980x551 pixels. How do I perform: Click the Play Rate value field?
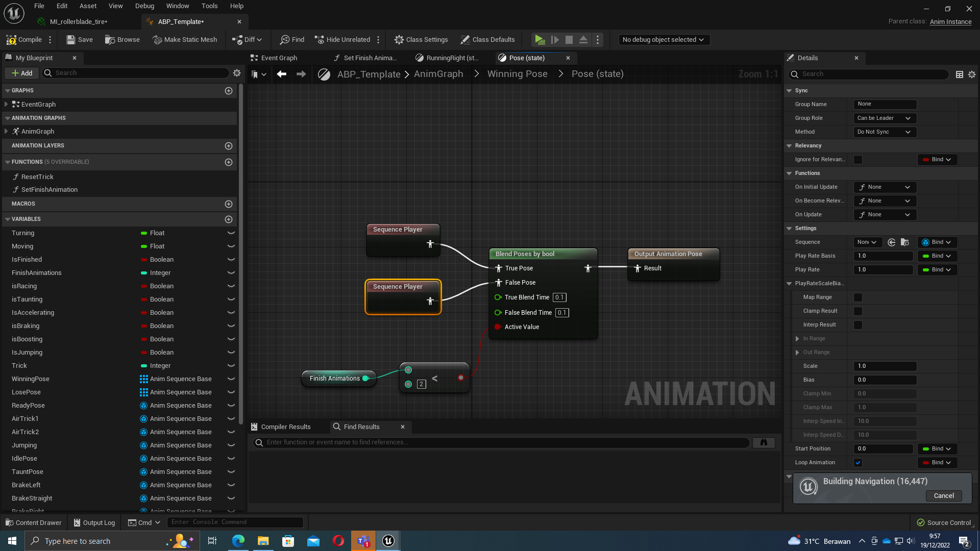(x=883, y=269)
